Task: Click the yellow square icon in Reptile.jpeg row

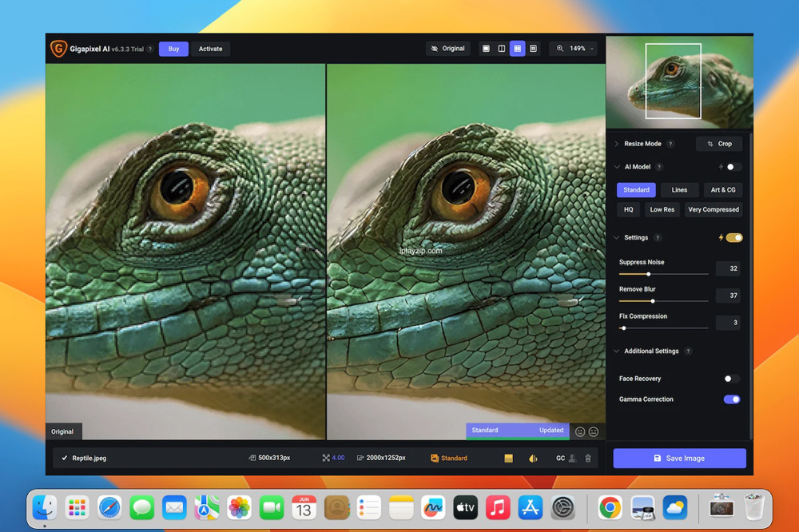Action: point(508,459)
